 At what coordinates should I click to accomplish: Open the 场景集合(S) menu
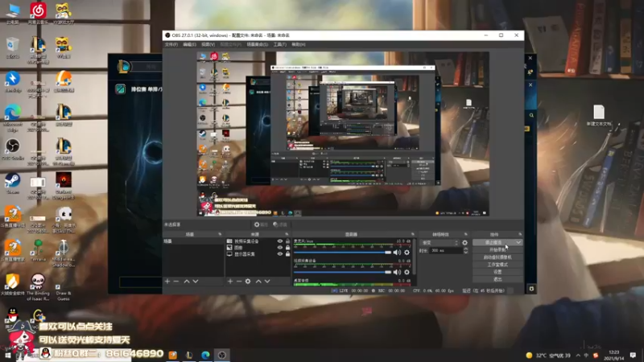click(257, 44)
